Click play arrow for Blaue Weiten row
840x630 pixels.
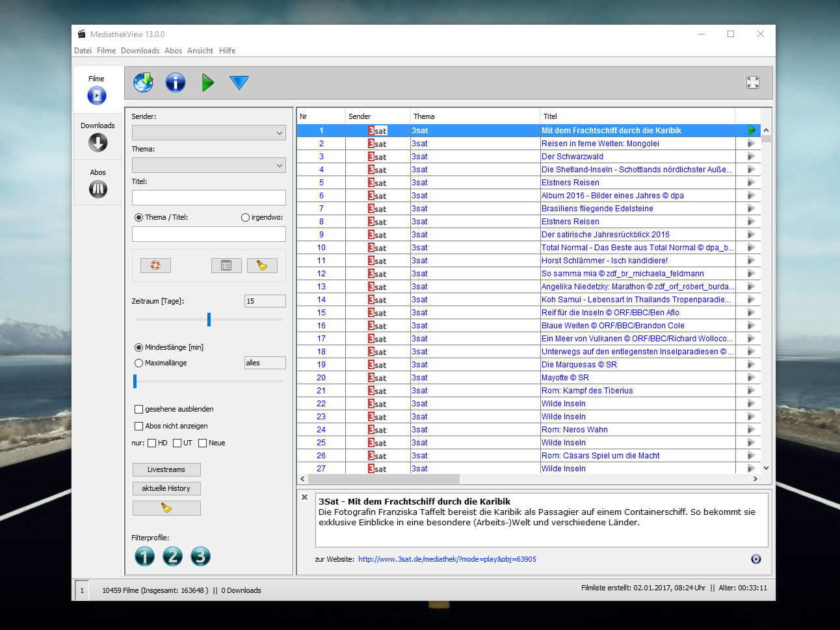click(752, 325)
